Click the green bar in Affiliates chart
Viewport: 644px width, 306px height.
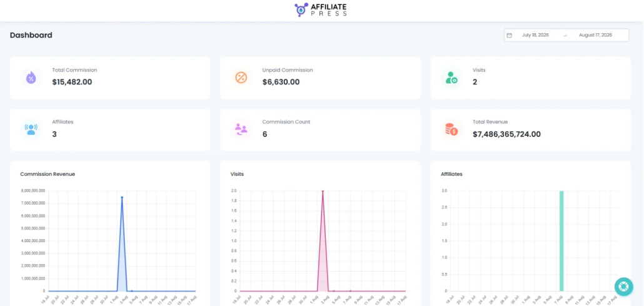(x=561, y=240)
